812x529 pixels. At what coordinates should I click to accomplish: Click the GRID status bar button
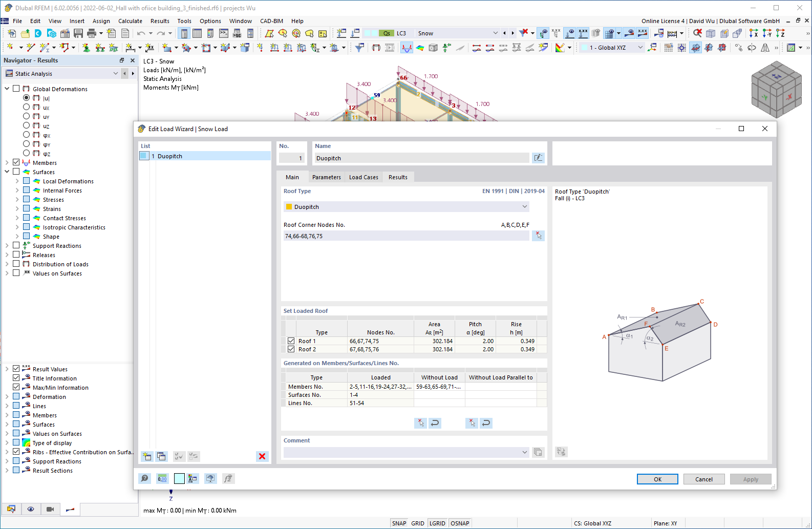(x=418, y=523)
